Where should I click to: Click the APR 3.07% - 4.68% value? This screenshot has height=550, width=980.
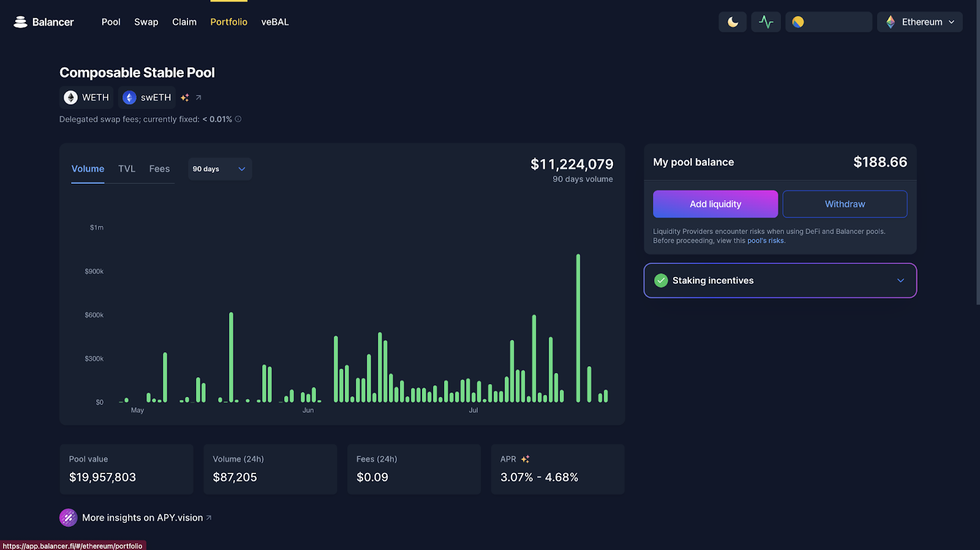[x=539, y=477]
